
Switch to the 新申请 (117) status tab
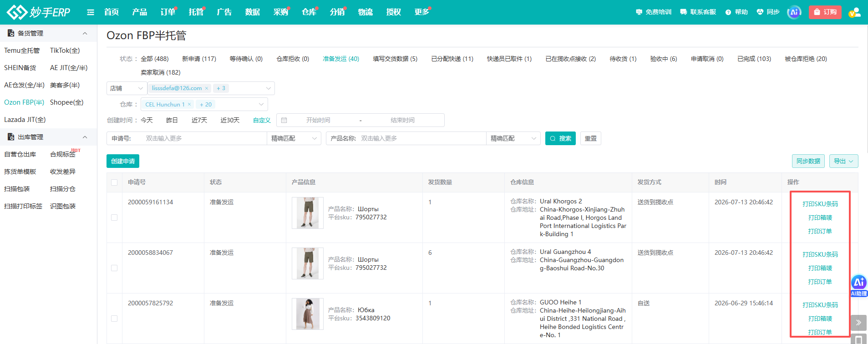(199, 59)
